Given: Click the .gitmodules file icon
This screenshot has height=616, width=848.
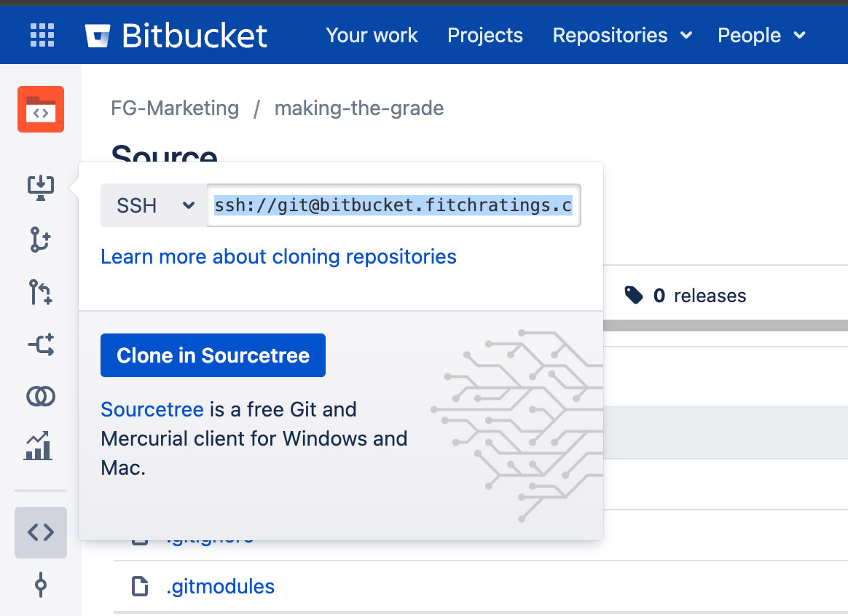Looking at the screenshot, I should pyautogui.click(x=140, y=586).
